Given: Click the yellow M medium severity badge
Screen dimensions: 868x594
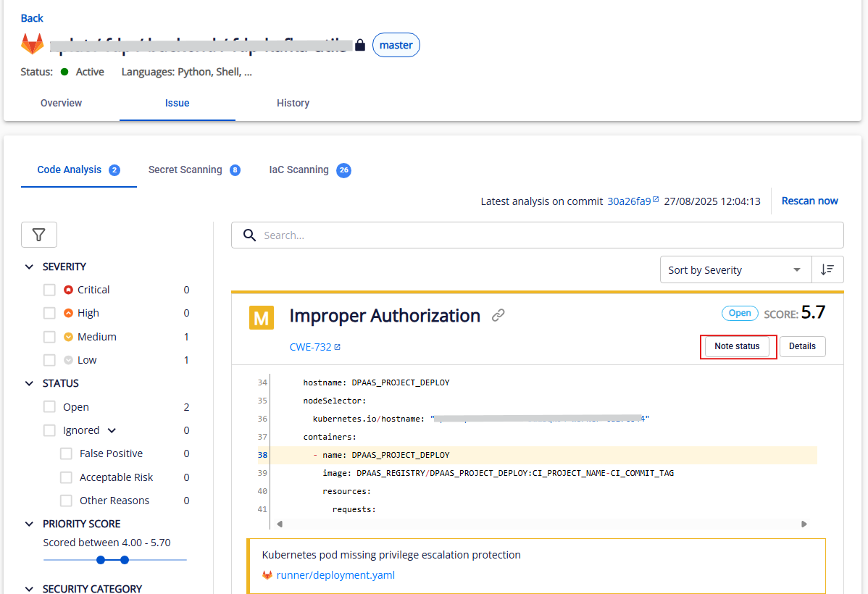Looking at the screenshot, I should (x=262, y=317).
